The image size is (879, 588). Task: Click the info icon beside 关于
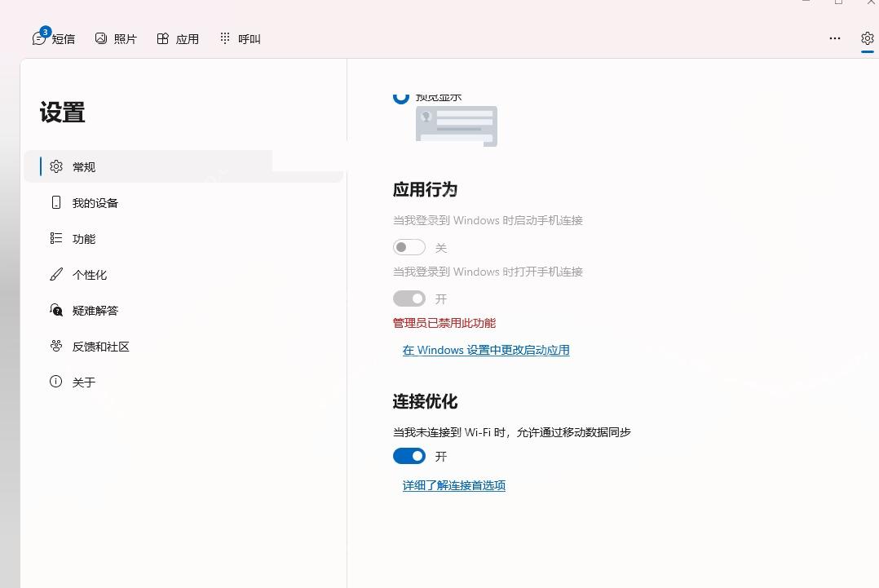56,382
